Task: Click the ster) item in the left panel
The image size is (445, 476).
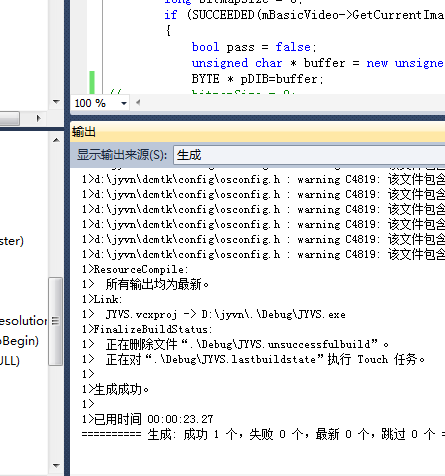Action: (12, 241)
